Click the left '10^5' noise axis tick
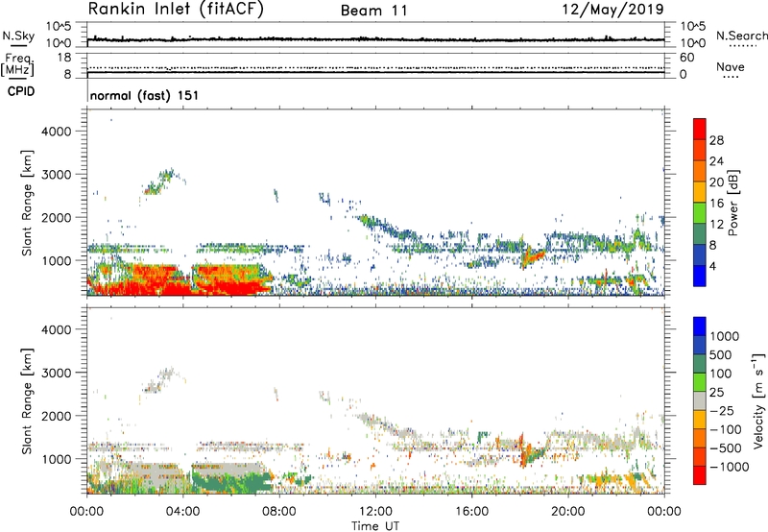Image resolution: width=768 pixels, height=532 pixels. click(59, 27)
